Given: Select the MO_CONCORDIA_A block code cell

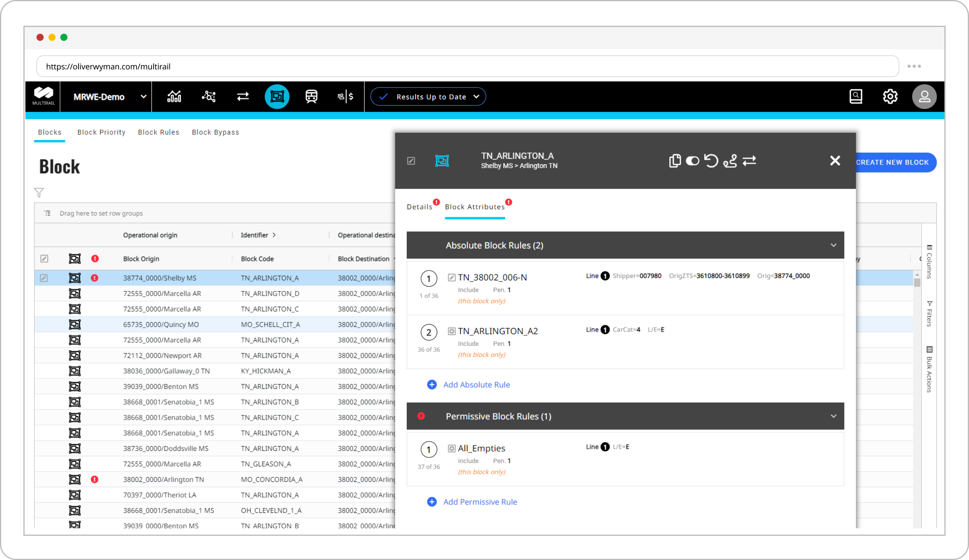Looking at the screenshot, I should tap(272, 479).
